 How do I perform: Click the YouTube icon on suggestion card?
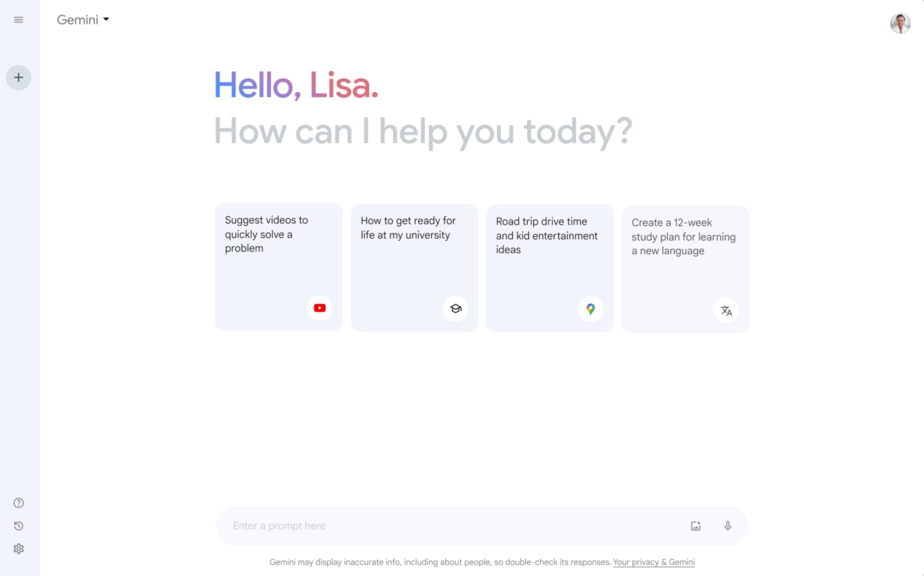[x=320, y=308]
